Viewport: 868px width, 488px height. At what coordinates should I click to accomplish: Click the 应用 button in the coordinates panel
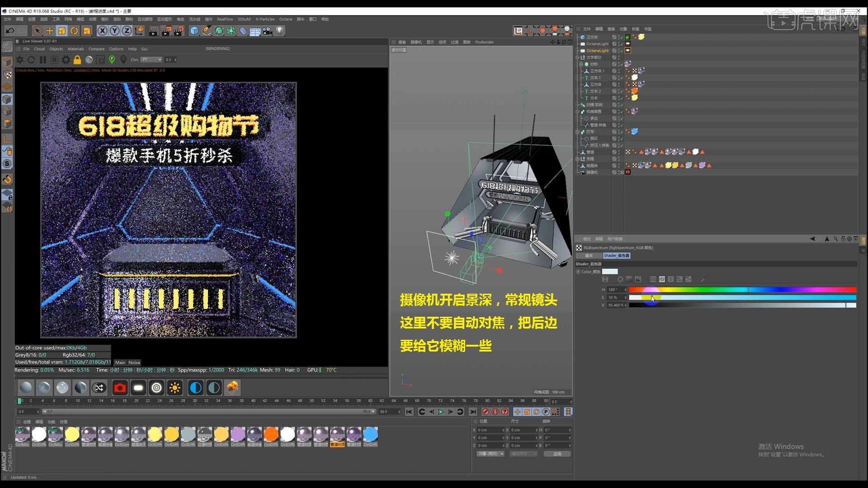pyautogui.click(x=558, y=454)
